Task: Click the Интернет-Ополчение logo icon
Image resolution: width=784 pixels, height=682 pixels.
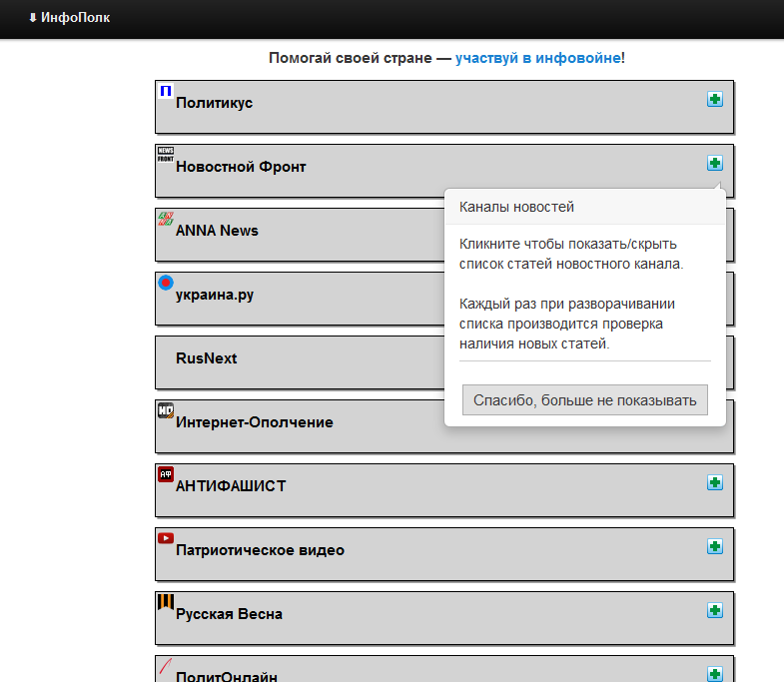Action: coord(166,410)
